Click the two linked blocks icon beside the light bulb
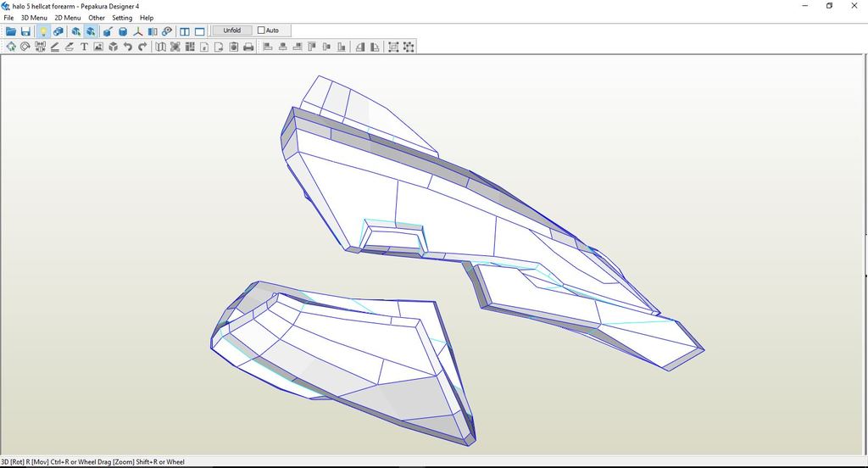This screenshot has height=468, width=868. 58,31
